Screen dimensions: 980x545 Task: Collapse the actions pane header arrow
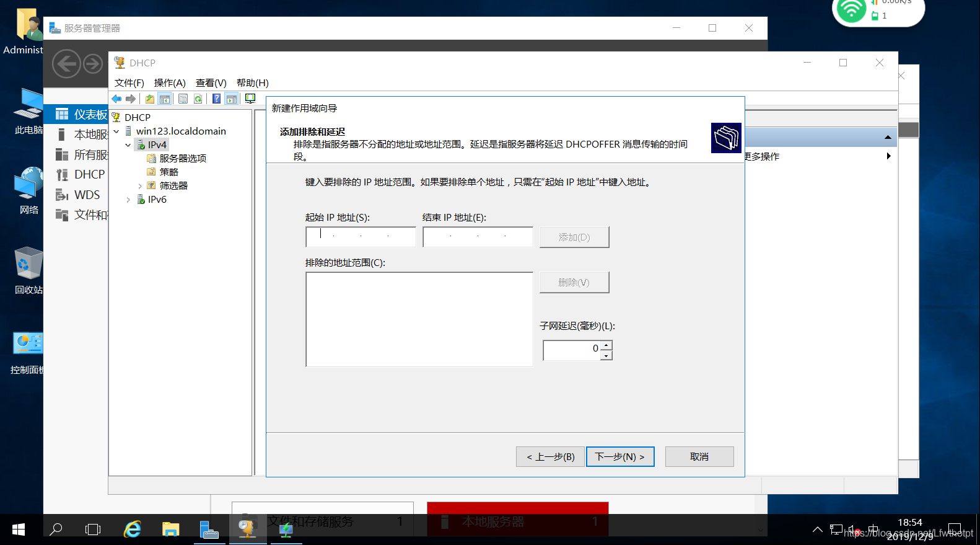coord(888,137)
